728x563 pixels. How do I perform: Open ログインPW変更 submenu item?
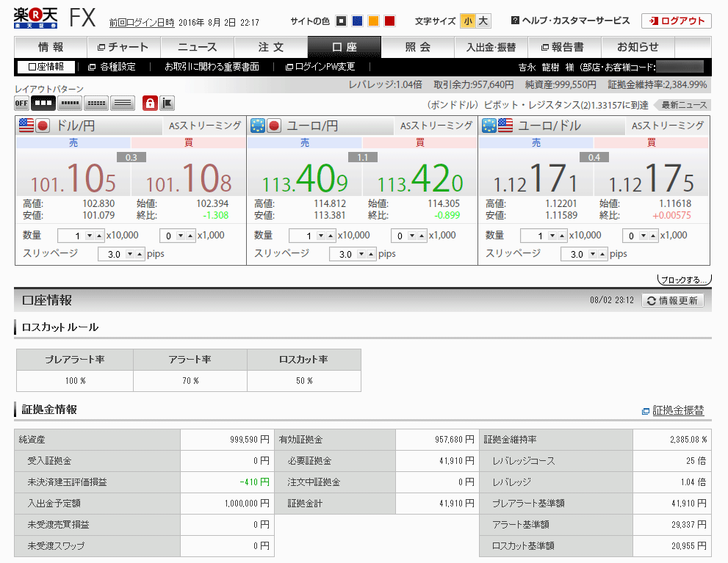point(320,67)
